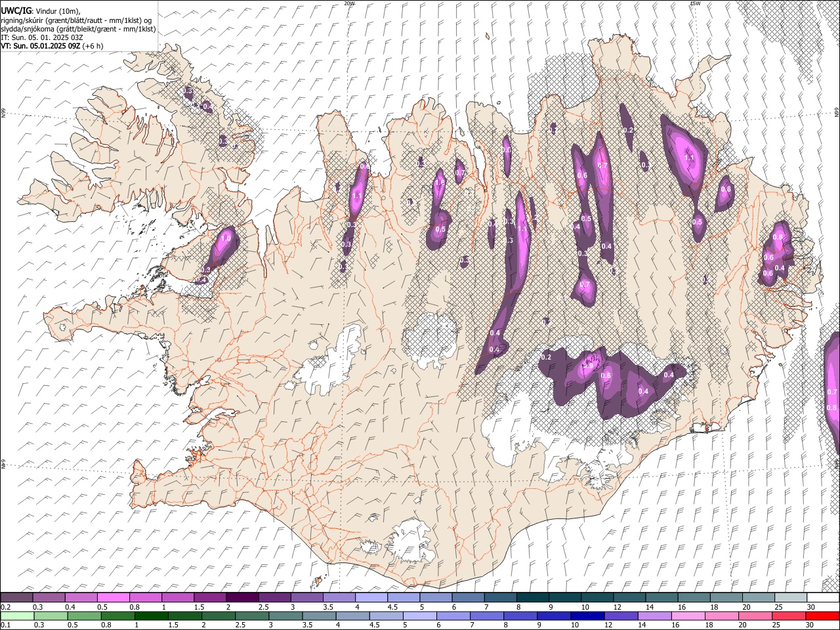
Task: Click the light pink 16 lower-row swatch
Action: point(688,616)
